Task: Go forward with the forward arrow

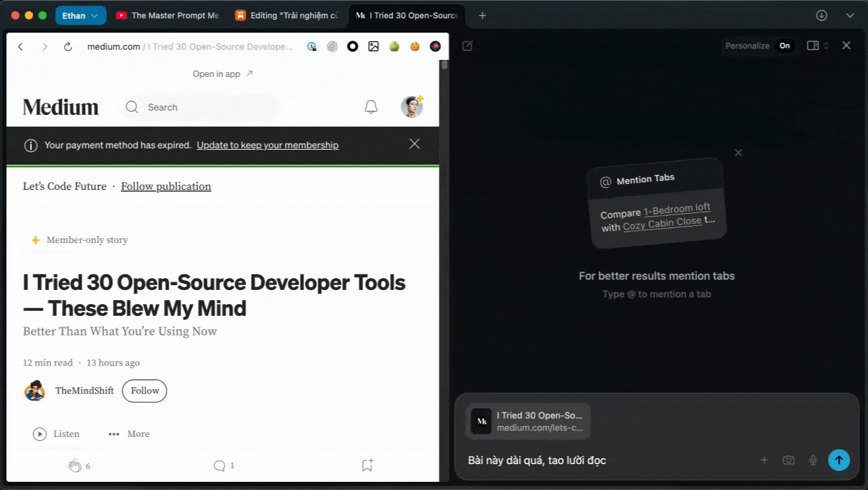Action: coord(45,46)
